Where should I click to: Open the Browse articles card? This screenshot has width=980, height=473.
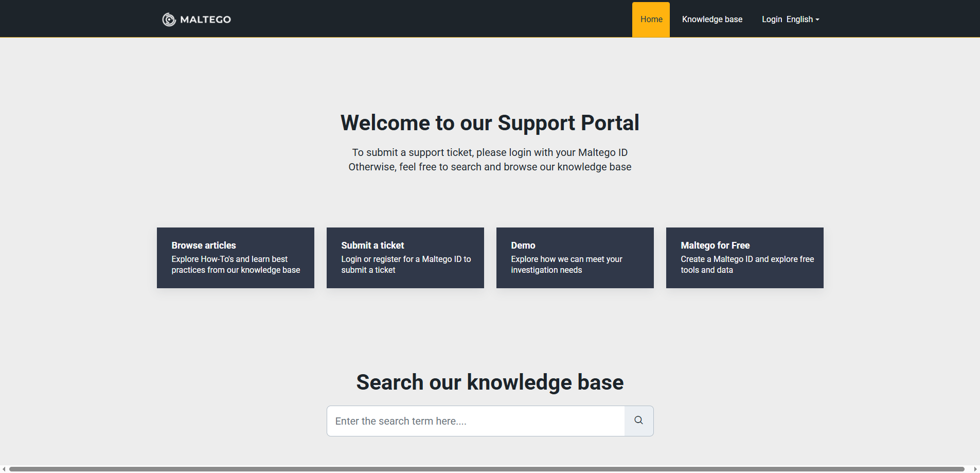click(x=236, y=258)
